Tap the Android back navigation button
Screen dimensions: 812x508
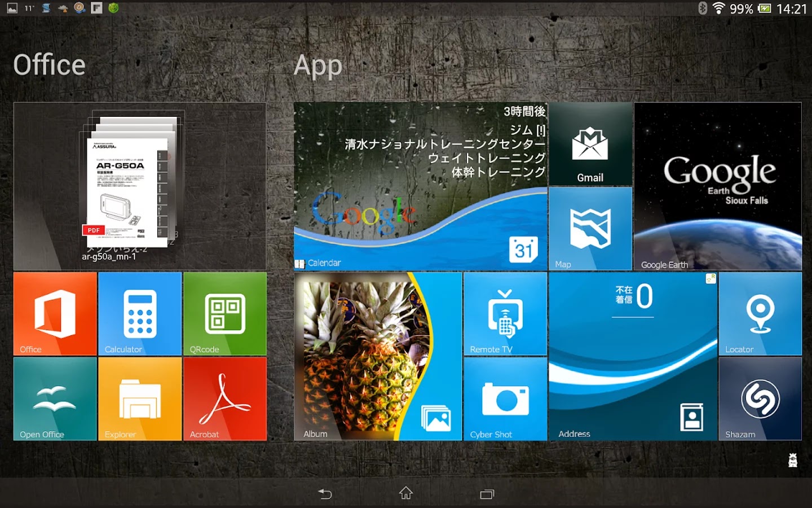(325, 494)
